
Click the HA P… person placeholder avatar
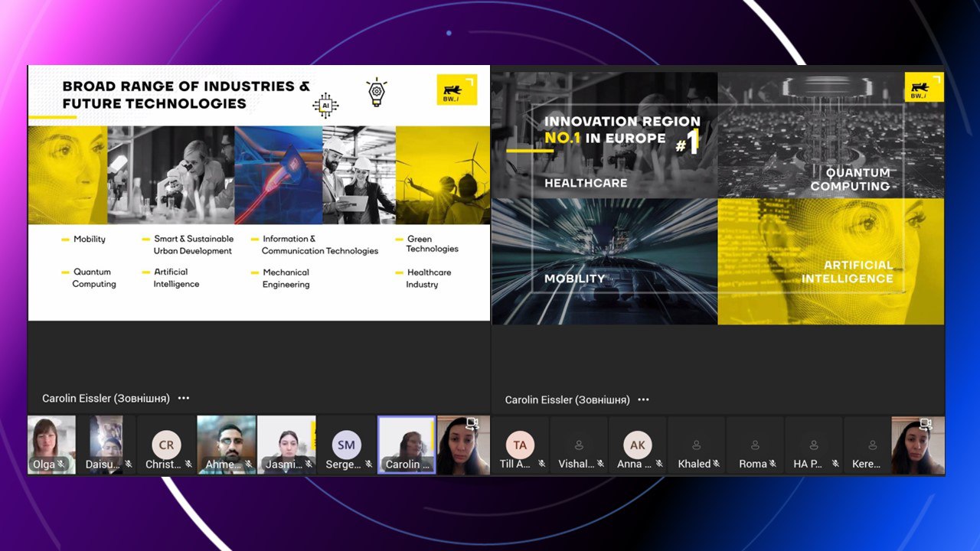(814, 445)
